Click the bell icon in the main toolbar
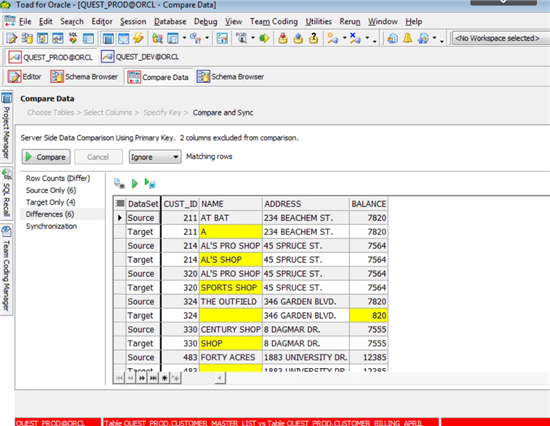This screenshot has height=426, width=550. coord(407,38)
